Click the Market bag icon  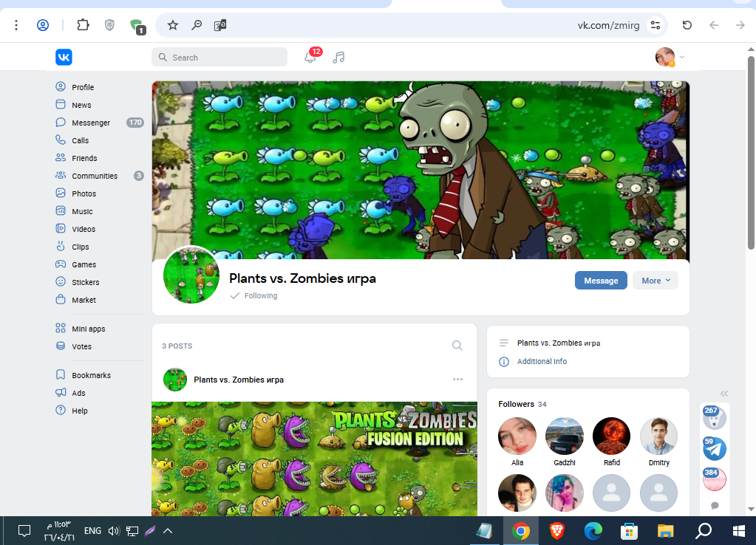61,299
